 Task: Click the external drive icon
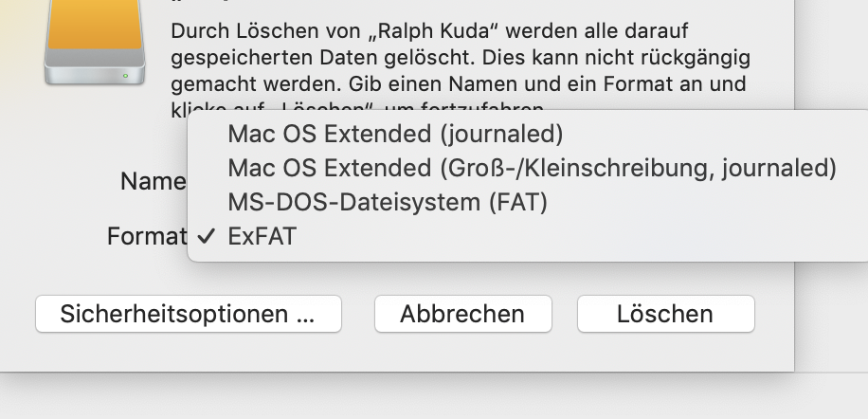coord(96,47)
